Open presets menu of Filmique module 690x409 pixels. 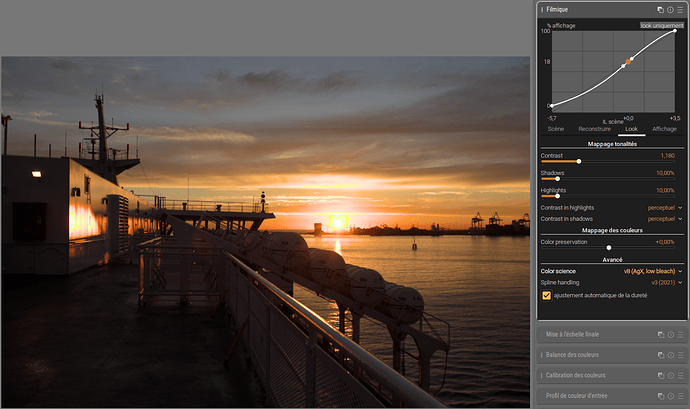click(x=680, y=10)
